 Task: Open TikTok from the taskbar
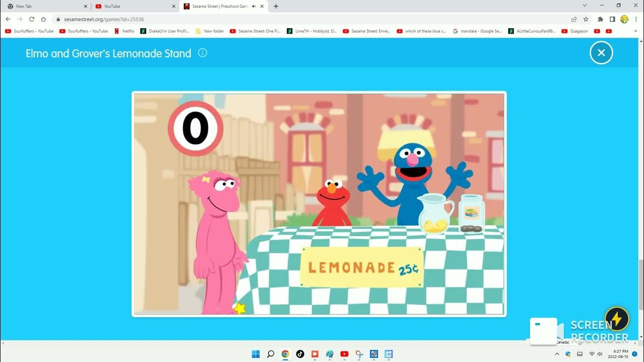pos(300,354)
